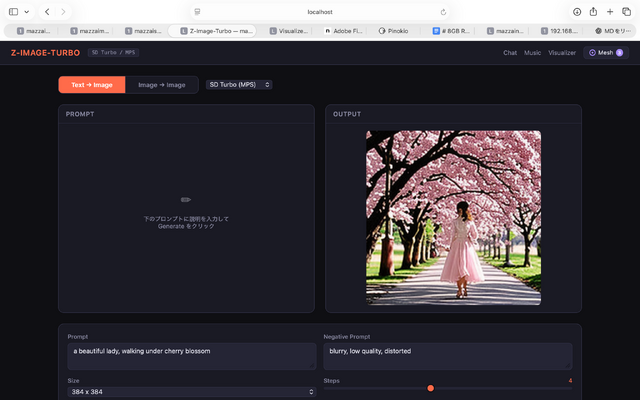Click the Mesh button in header

point(606,52)
